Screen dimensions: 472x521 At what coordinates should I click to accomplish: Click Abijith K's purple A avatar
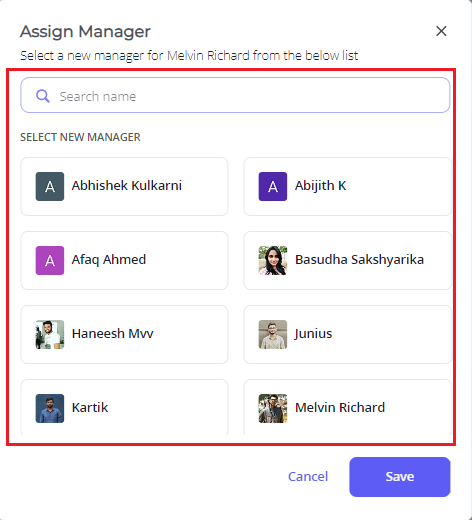coord(273,186)
